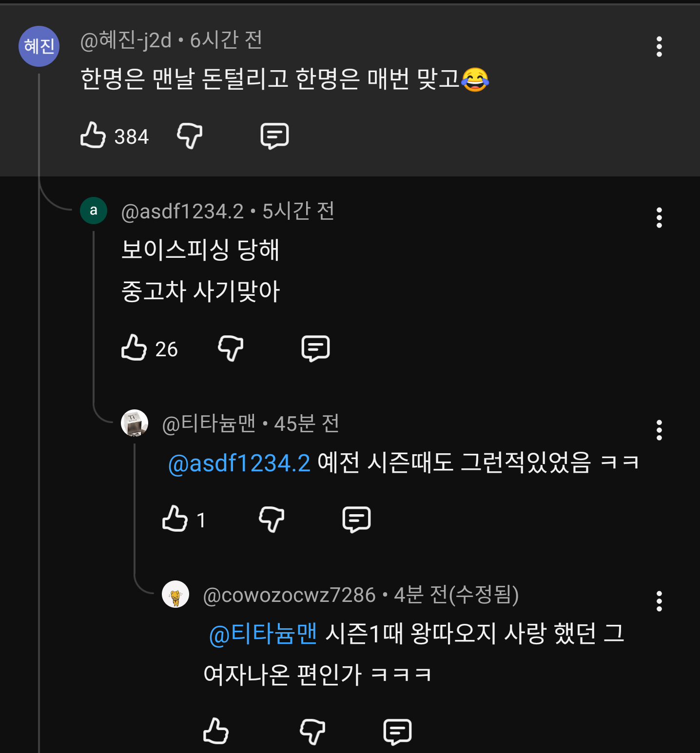Open more options for @티타늄맨 reply
700x753 pixels.
[659, 430]
